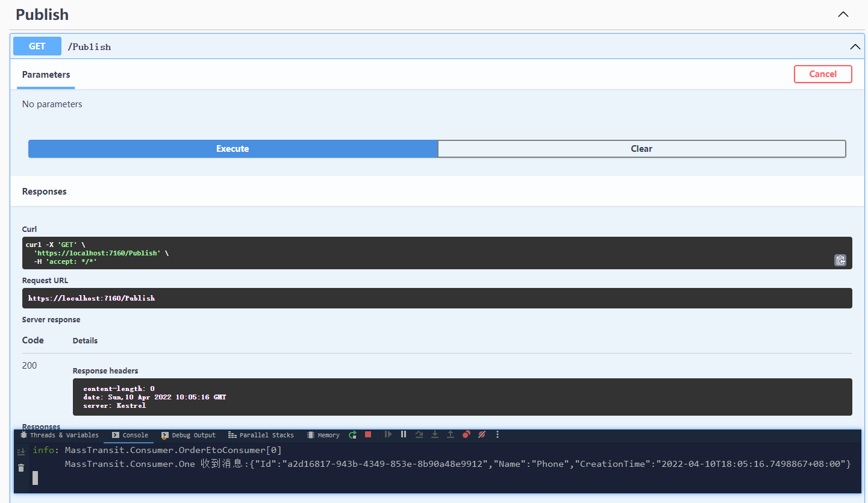Click the 200 response code
This screenshot has width=868, height=503.
[30, 366]
